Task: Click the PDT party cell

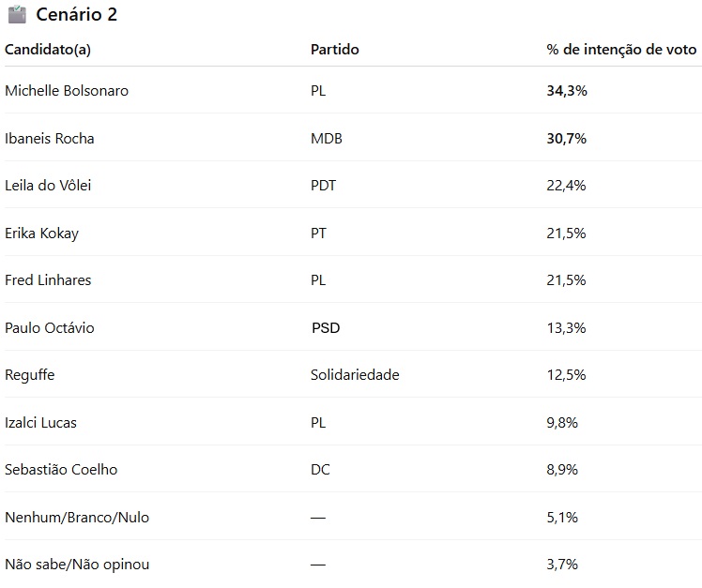Action: pyautogui.click(x=323, y=186)
